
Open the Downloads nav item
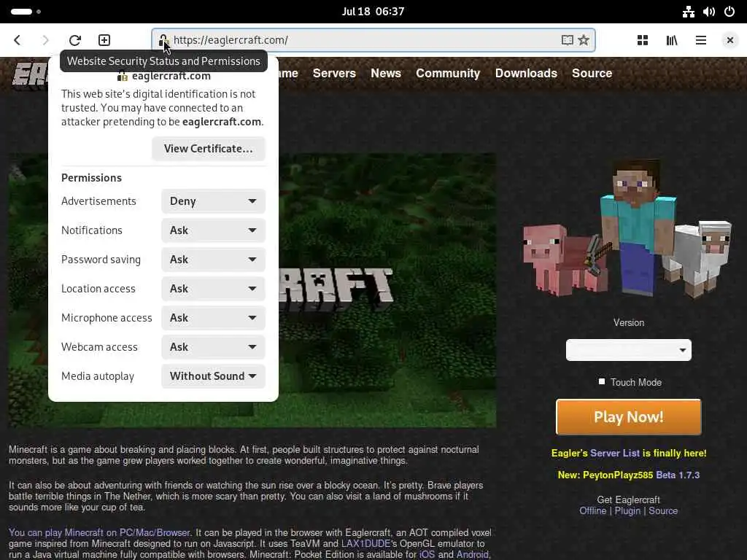pyautogui.click(x=526, y=74)
